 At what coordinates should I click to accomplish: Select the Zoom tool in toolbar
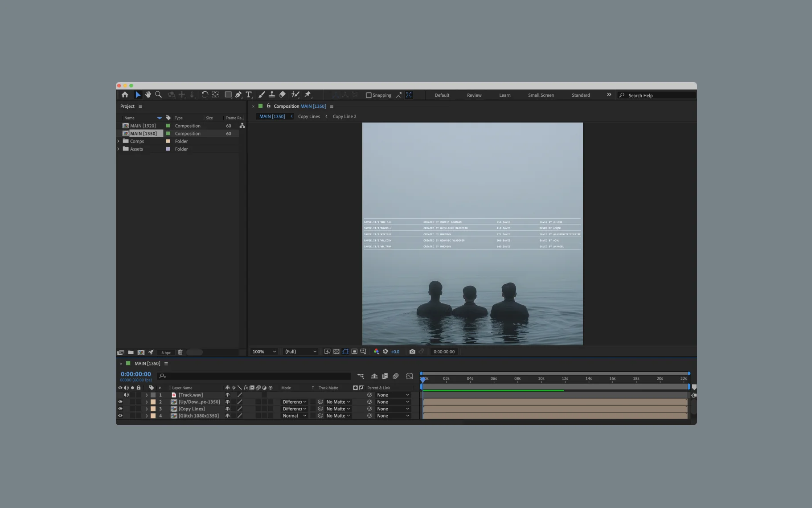tap(158, 95)
